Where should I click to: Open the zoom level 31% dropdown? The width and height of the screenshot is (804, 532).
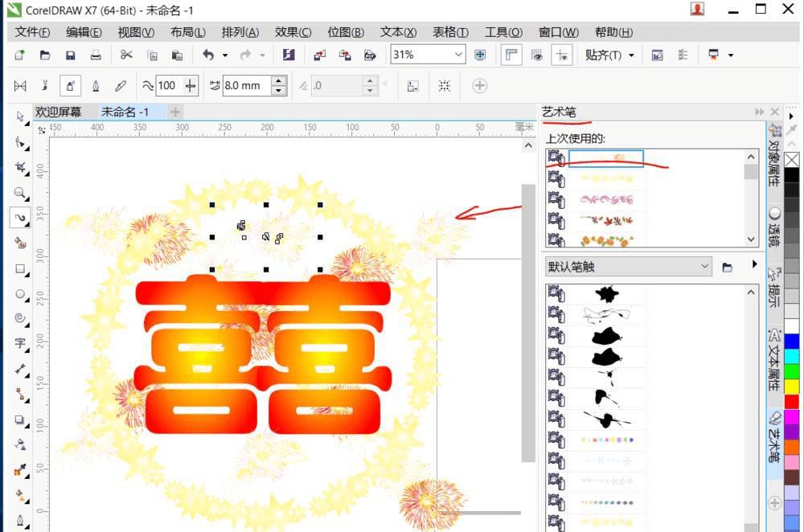coord(458,55)
